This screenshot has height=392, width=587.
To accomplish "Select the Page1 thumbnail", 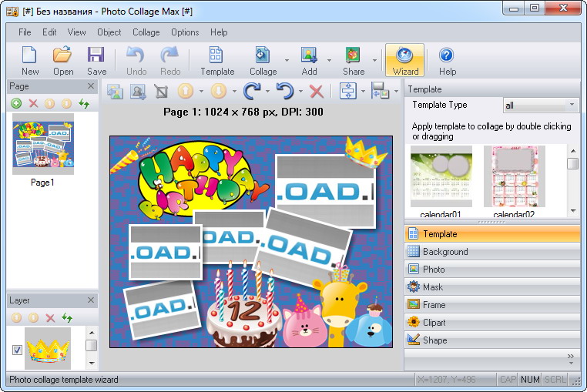I will (x=43, y=144).
